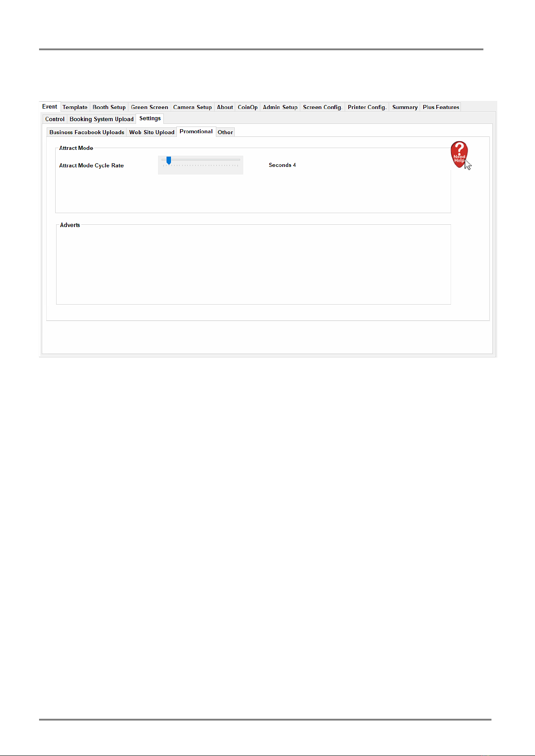Open the CoinOp tab

point(248,107)
